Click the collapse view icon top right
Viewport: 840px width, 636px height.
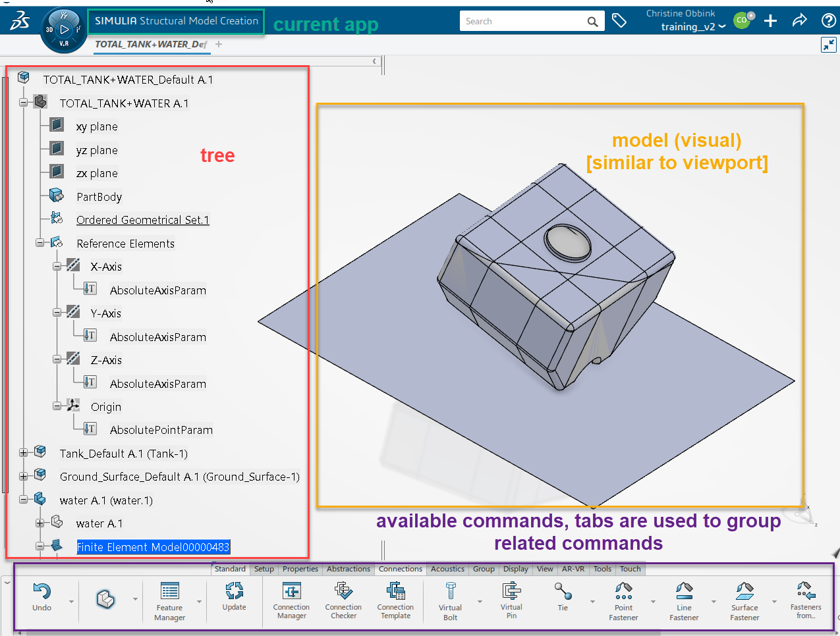tap(829, 44)
